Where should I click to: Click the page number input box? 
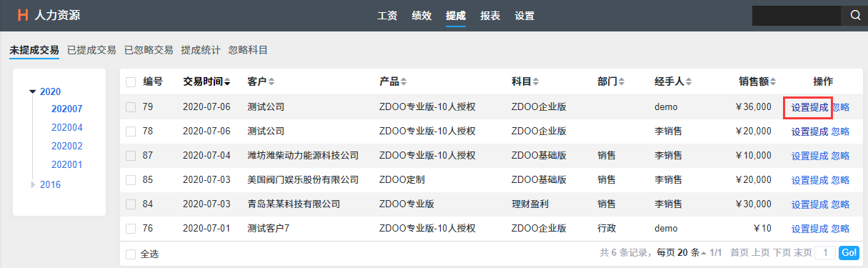[x=825, y=253]
